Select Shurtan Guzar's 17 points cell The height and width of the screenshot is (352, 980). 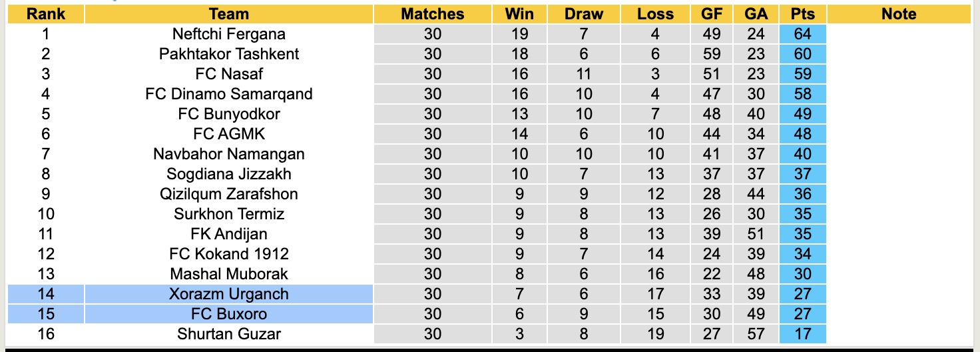[802, 334]
